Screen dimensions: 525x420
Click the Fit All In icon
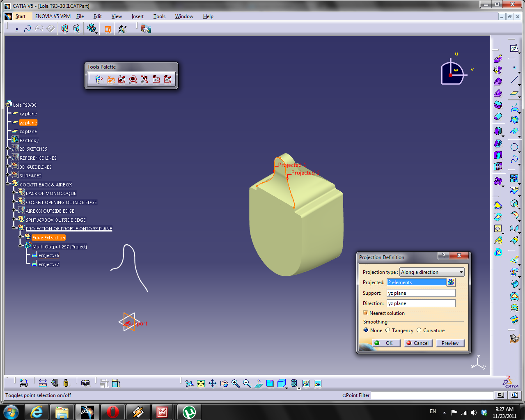click(x=201, y=383)
